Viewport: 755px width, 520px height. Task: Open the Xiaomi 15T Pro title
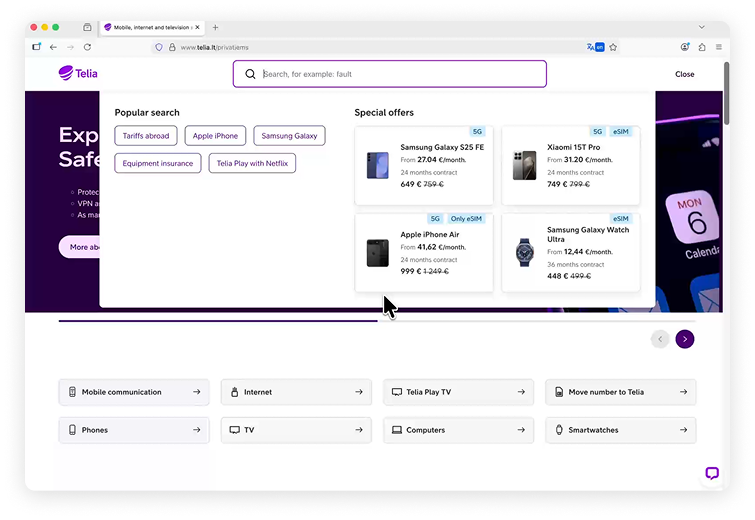(573, 147)
